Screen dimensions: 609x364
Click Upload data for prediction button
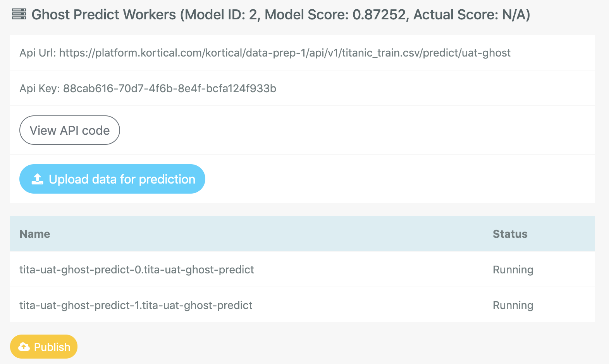click(x=112, y=179)
